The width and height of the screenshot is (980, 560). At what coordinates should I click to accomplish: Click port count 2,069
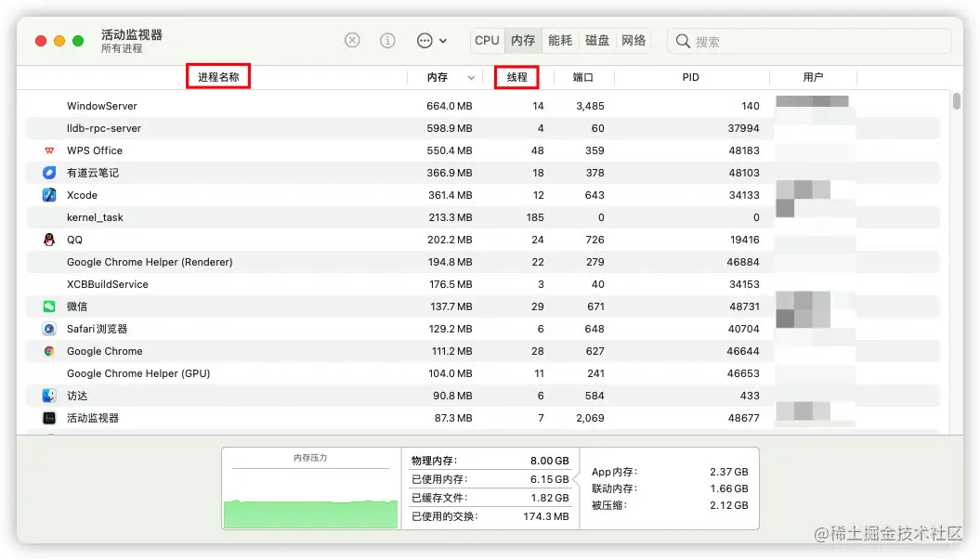pos(590,418)
